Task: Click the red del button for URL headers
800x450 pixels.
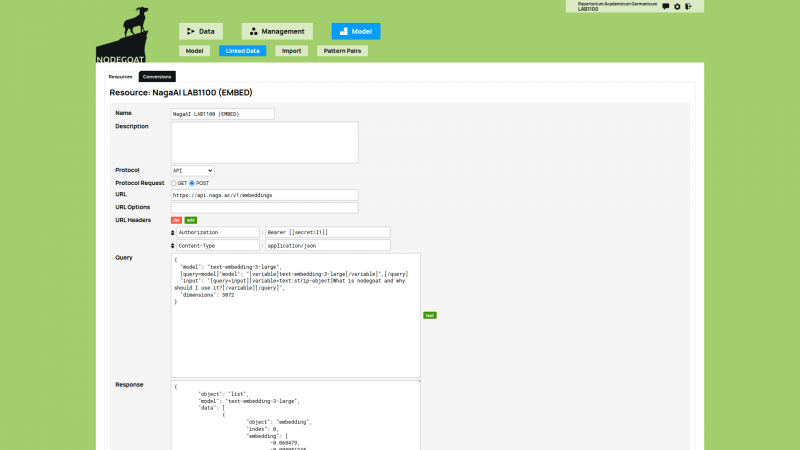Action: [x=177, y=219]
